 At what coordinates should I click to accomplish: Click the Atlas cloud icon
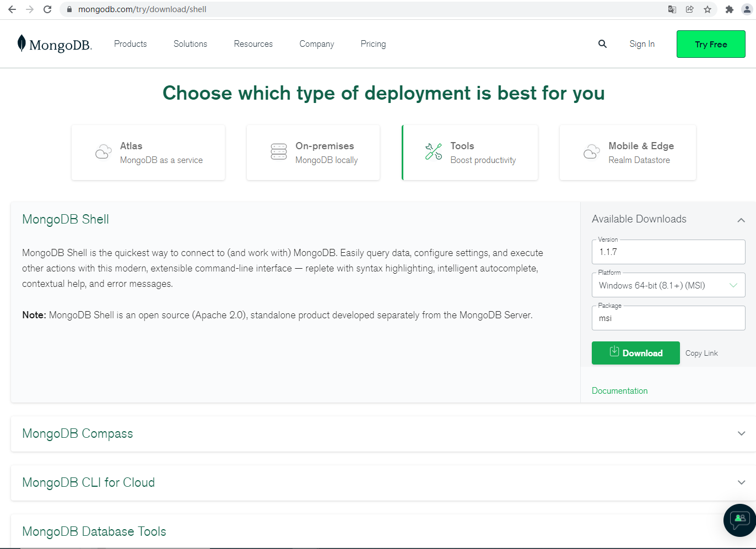tap(104, 152)
